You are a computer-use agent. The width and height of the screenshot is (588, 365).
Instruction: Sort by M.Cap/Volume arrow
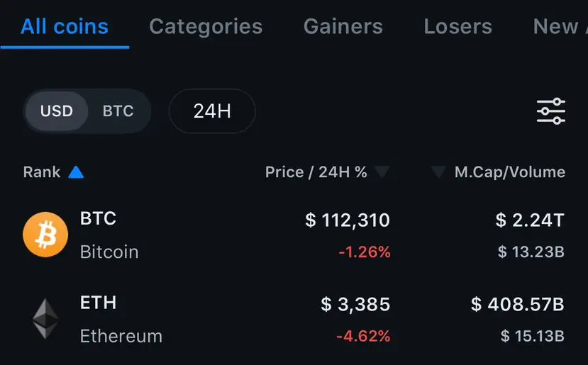pos(438,172)
